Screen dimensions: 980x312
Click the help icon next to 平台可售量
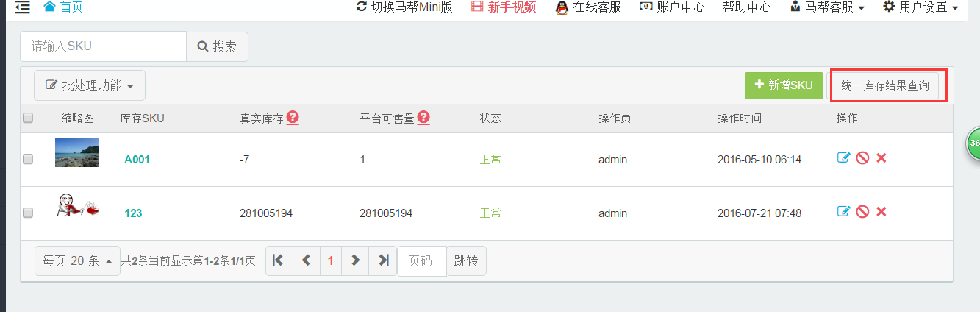pos(423,117)
